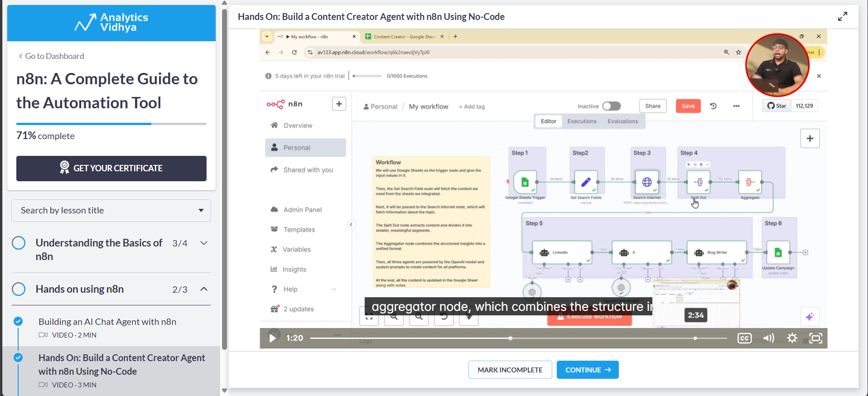Collapse the 'Hands on using n8n' section

coord(203,289)
